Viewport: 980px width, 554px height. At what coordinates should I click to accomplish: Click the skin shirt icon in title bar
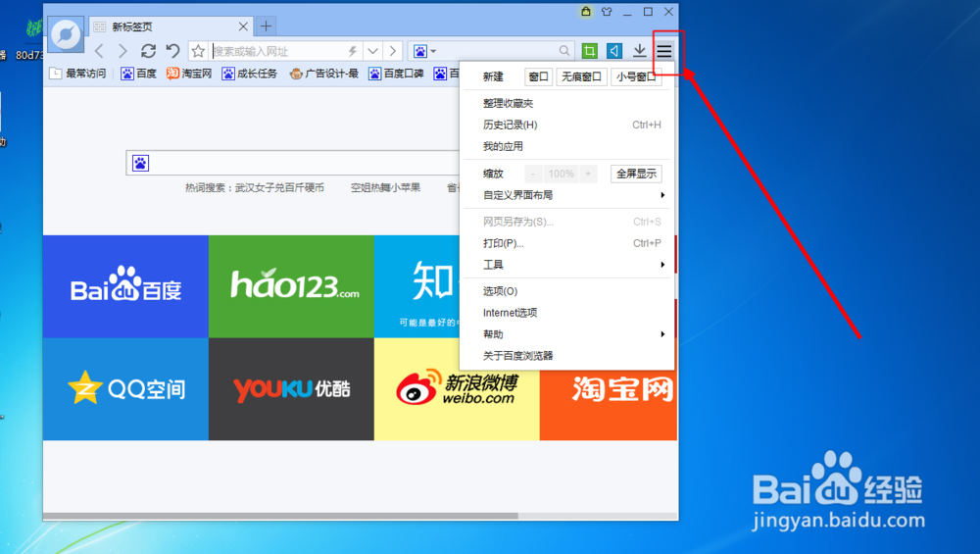[607, 11]
